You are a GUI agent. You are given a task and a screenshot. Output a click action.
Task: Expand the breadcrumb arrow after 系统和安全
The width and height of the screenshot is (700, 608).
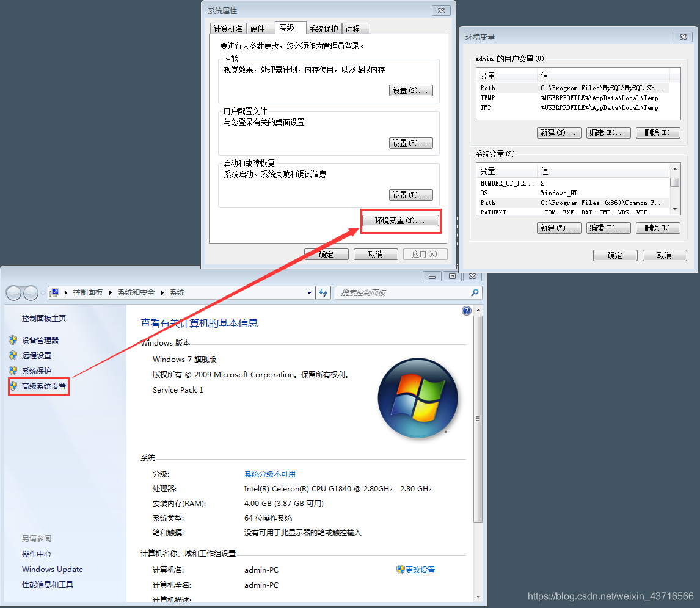[x=162, y=292]
